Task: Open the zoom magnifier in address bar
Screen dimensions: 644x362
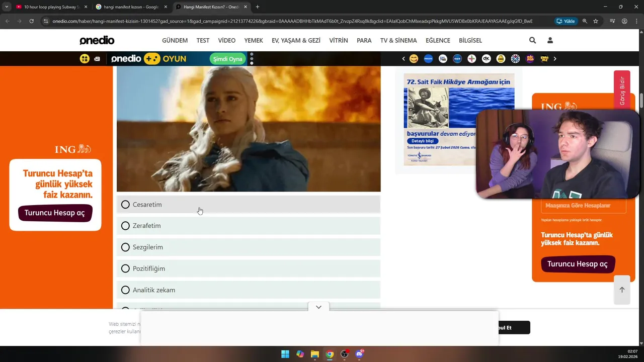Action: pos(585,21)
